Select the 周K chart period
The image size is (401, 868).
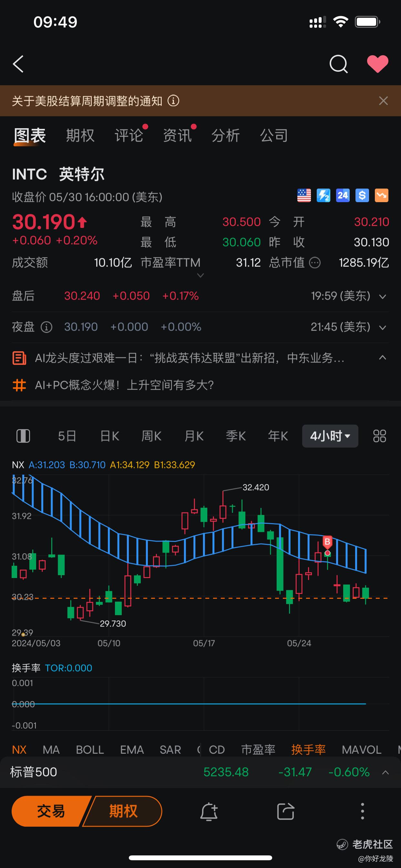point(151,436)
